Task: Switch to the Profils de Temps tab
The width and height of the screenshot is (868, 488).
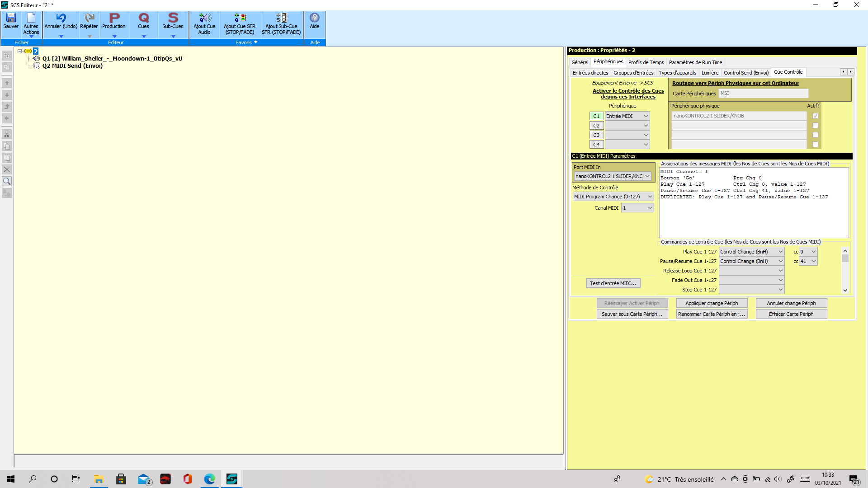Action: coord(646,62)
